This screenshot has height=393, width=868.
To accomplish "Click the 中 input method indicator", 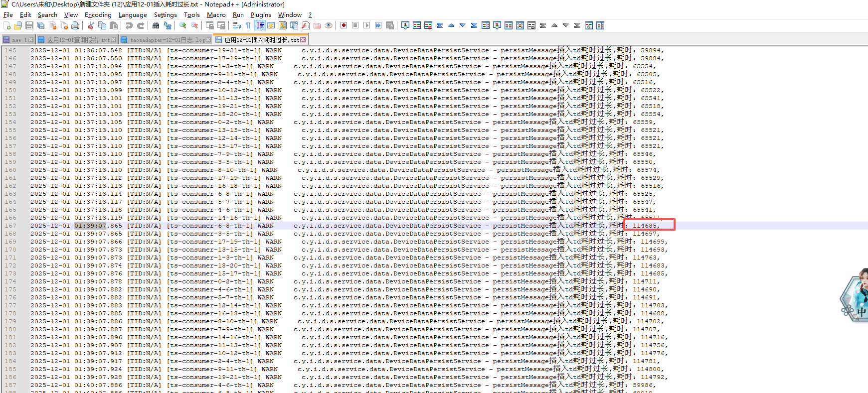I will point(861,312).
